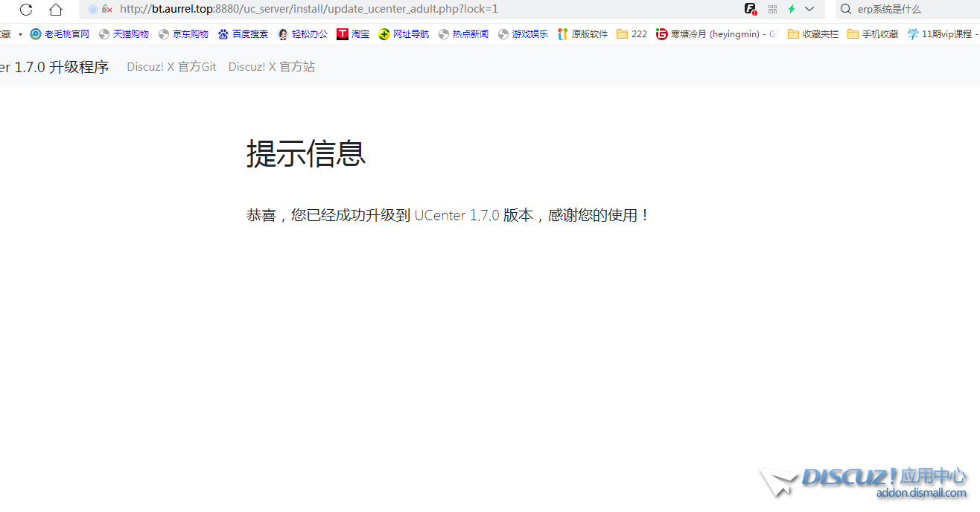The image size is (980, 512).
Task: Click the insecure connection lock icon
Action: point(107,10)
